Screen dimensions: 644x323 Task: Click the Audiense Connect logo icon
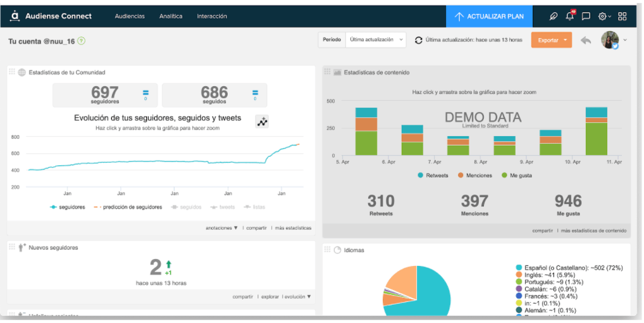tap(15, 16)
